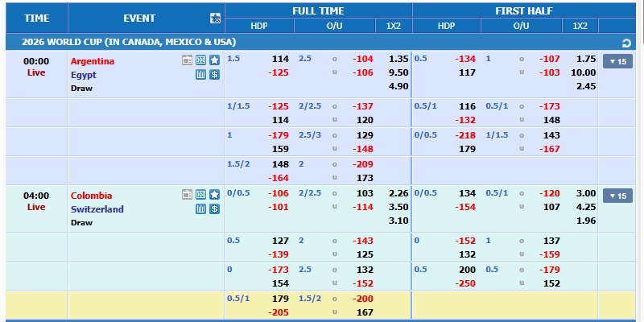Toggle favorite star for Colombia vs Switzerland

tap(214, 195)
